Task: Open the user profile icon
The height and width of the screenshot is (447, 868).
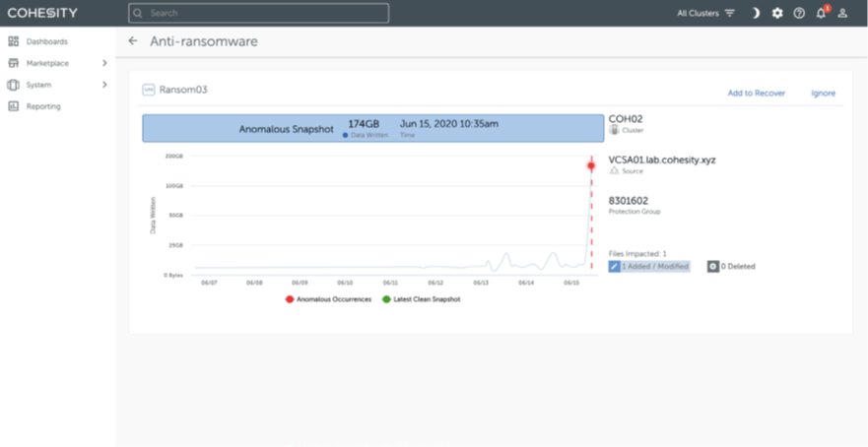Action: pyautogui.click(x=842, y=13)
